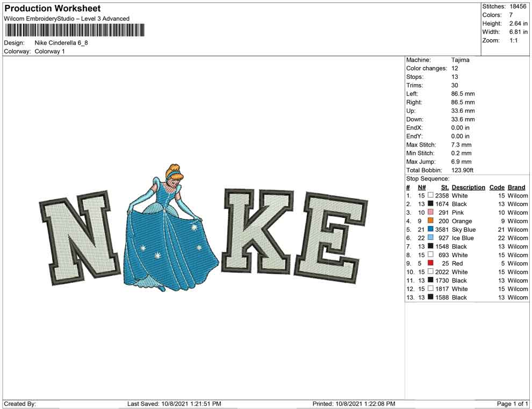Click the EndX value '0.00 in'
This screenshot has width=532, height=409.
460,128
